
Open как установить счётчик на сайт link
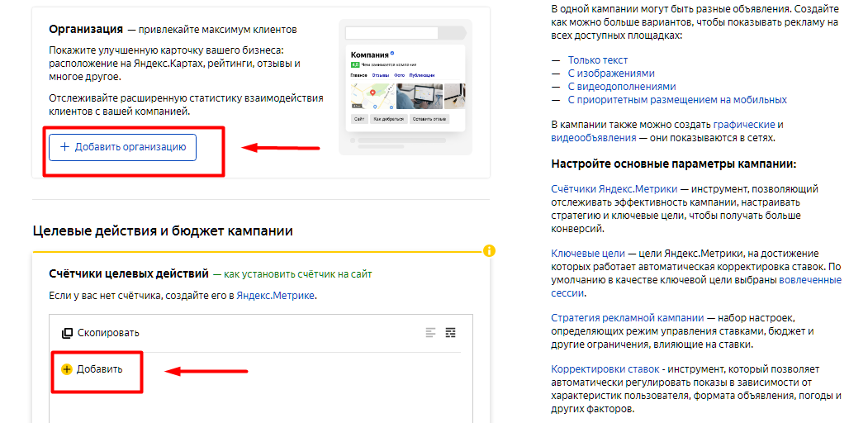(298, 273)
